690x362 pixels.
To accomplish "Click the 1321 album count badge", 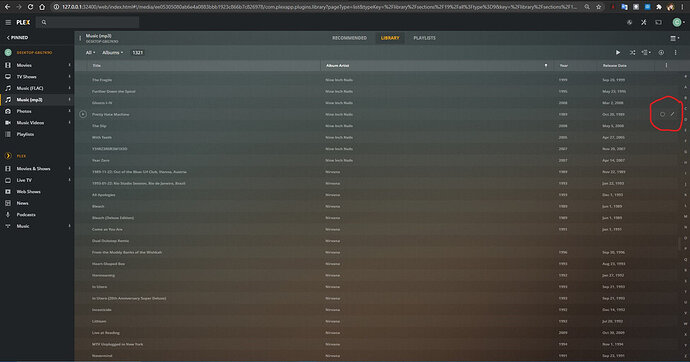I will click(138, 53).
